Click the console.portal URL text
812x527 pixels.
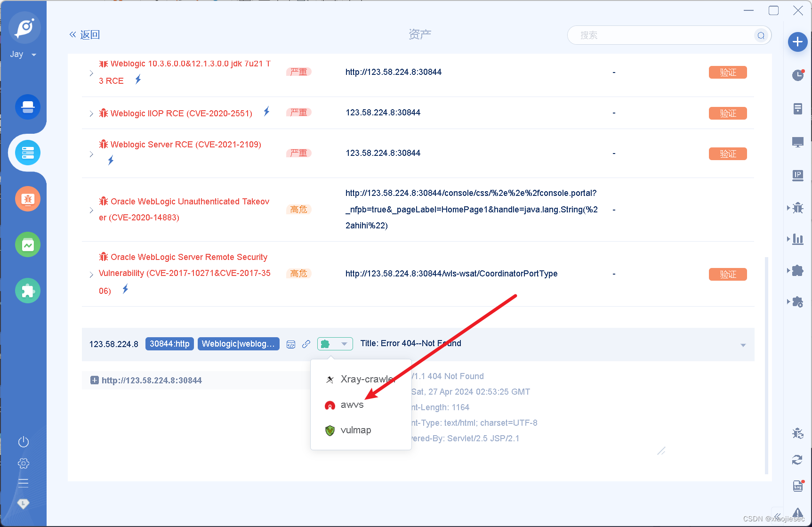tap(472, 210)
